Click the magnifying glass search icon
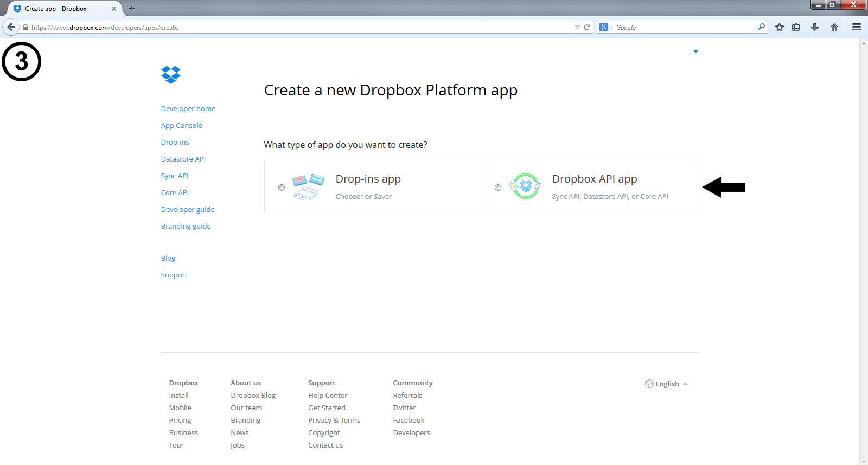The height and width of the screenshot is (465, 868). (762, 27)
